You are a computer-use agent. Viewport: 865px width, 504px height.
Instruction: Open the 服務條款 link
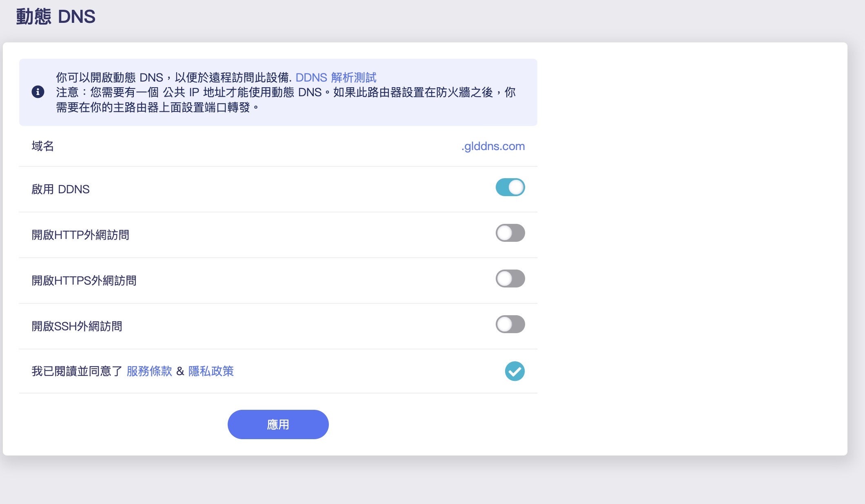click(x=149, y=371)
